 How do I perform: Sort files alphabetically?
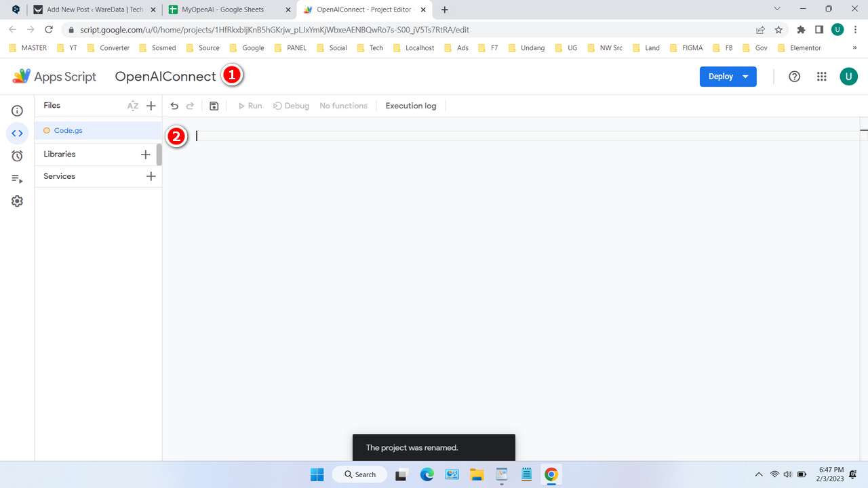pyautogui.click(x=133, y=106)
